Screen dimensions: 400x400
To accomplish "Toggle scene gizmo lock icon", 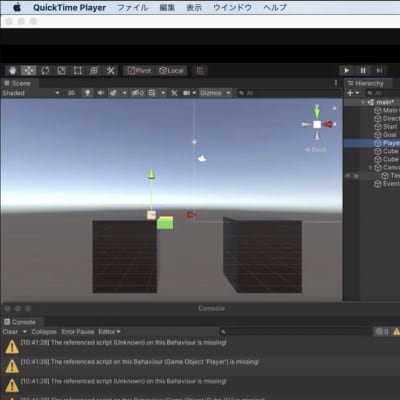I will (x=334, y=108).
